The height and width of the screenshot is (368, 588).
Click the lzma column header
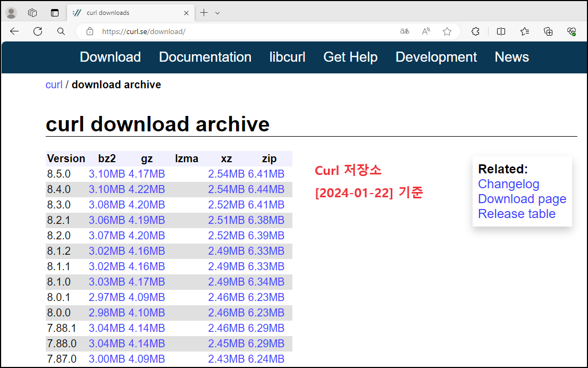point(187,158)
